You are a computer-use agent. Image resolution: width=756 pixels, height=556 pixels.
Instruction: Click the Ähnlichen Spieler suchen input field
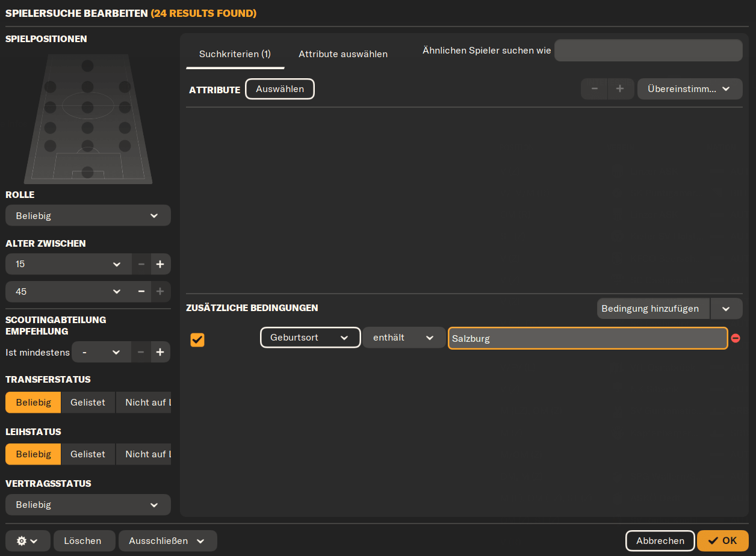tap(648, 51)
